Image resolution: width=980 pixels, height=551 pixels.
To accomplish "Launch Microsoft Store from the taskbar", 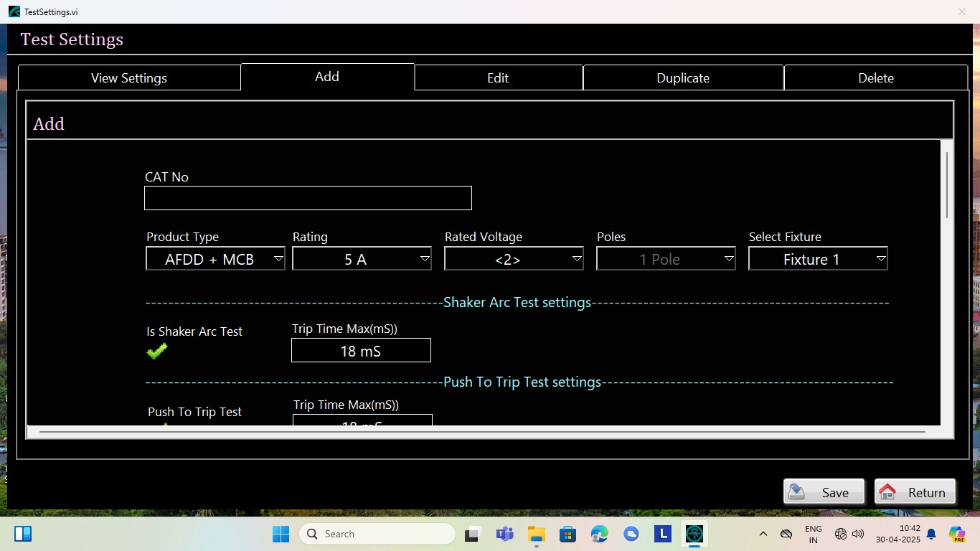I will [568, 534].
